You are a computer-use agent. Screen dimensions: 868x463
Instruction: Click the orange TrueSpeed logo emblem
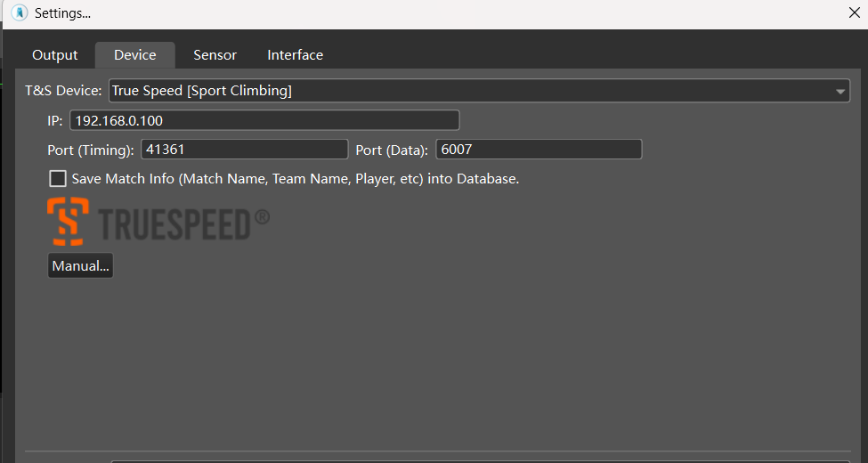coord(68,222)
